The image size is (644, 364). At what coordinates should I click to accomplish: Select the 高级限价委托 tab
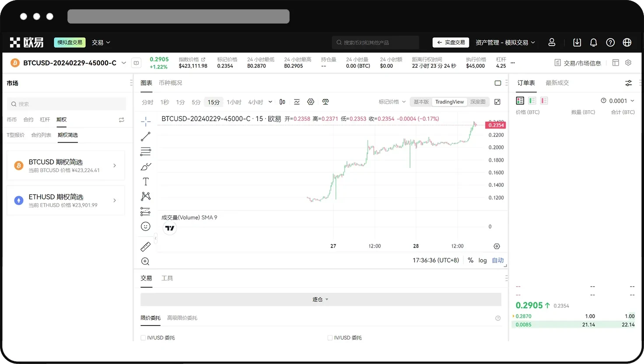[182, 318]
